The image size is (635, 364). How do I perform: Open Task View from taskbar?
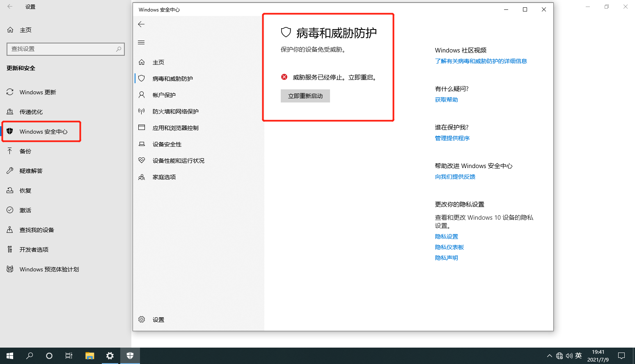[x=69, y=356]
